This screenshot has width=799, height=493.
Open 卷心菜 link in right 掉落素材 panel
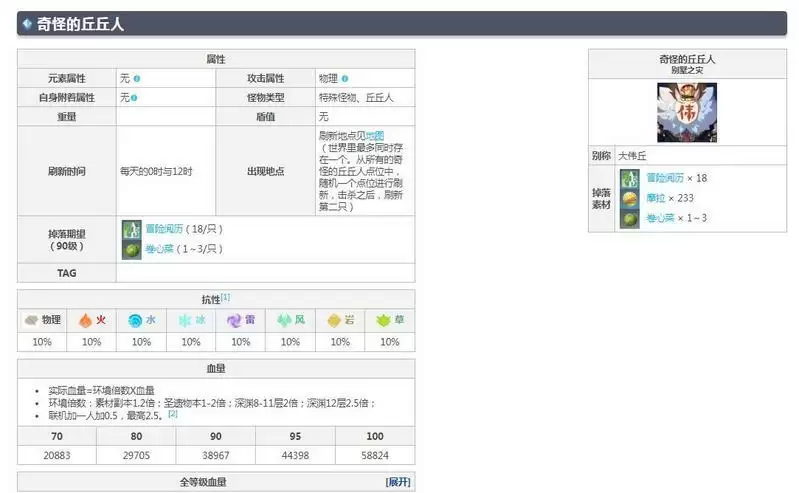pos(659,218)
